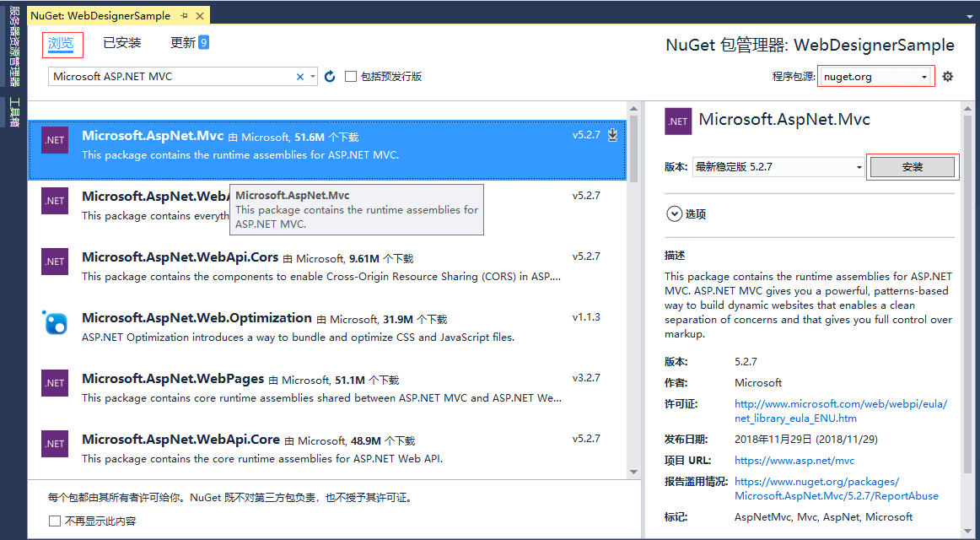980x540 pixels.
Task: Click .NET icon of Microsoft.AspNet.WebApi.Cors package
Action: tap(55, 262)
